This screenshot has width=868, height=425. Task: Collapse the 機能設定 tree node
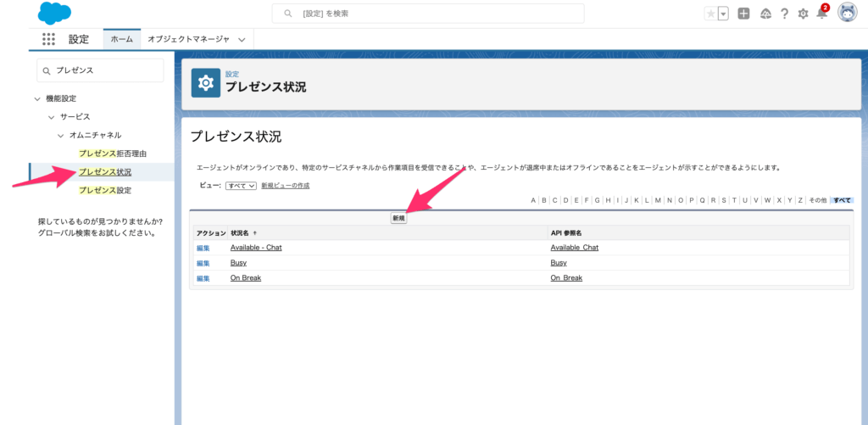tap(37, 99)
